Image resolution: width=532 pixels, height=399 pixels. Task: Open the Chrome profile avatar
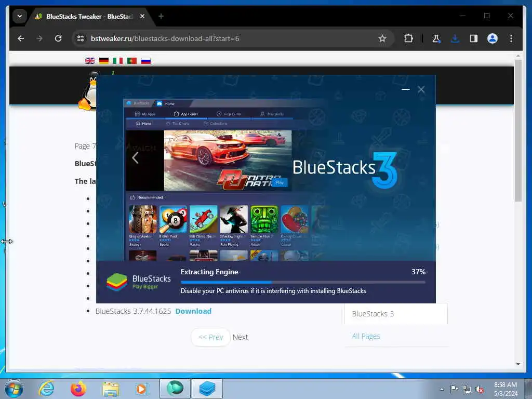point(493,38)
